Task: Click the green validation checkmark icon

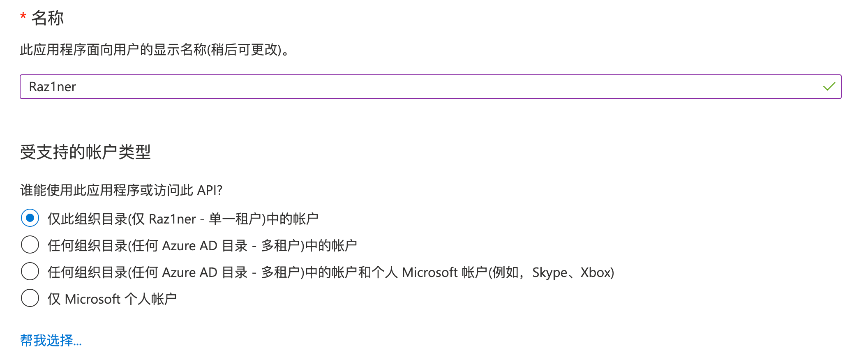Action: (x=829, y=86)
